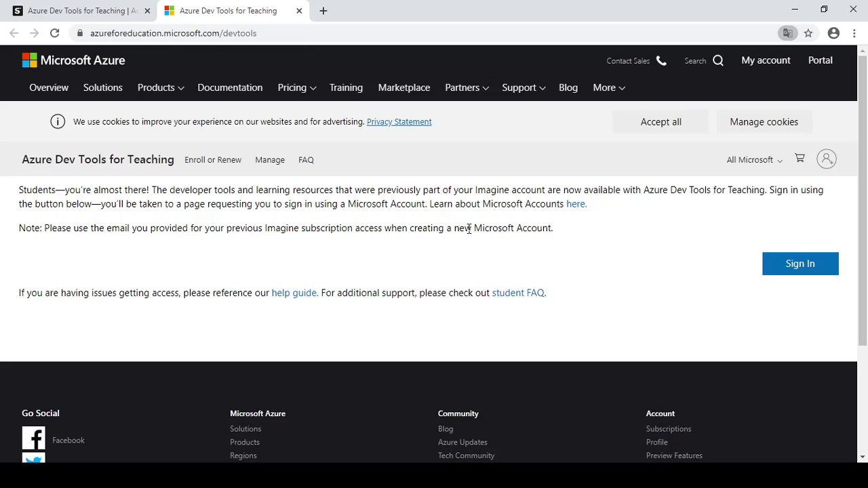Click the user profile avatar icon
The image size is (868, 488).
[826, 159]
